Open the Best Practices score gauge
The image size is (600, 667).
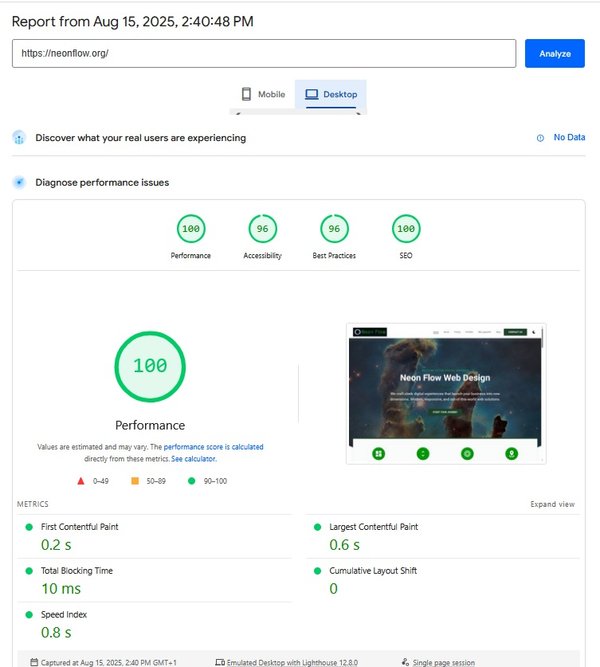334,230
